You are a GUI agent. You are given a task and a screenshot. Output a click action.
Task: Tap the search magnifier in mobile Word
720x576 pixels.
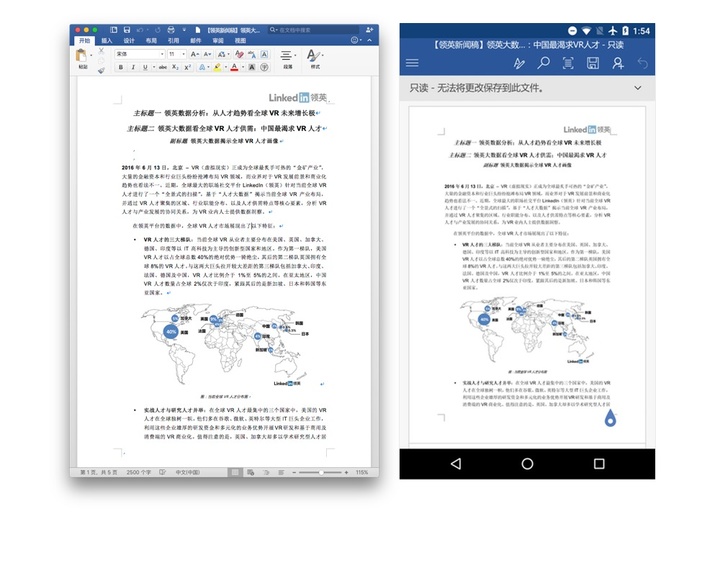(542, 63)
